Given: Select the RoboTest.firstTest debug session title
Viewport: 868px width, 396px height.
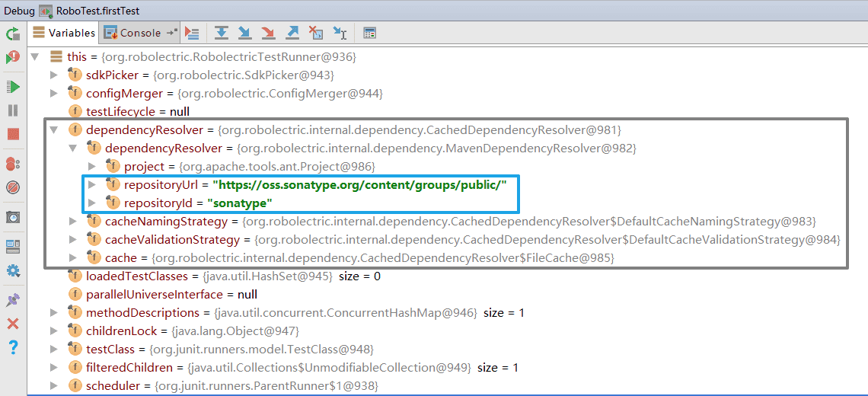Looking at the screenshot, I should coord(97,10).
